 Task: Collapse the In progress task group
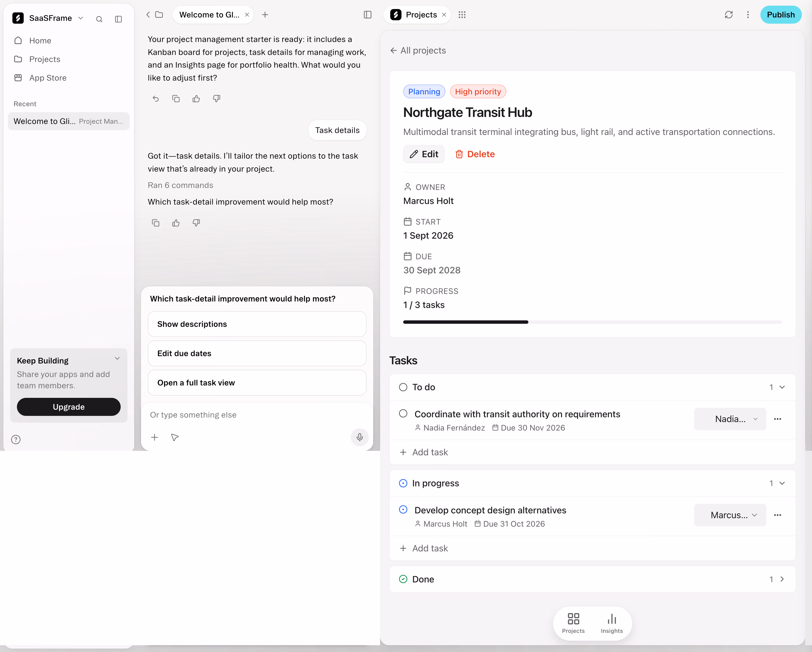pos(782,483)
